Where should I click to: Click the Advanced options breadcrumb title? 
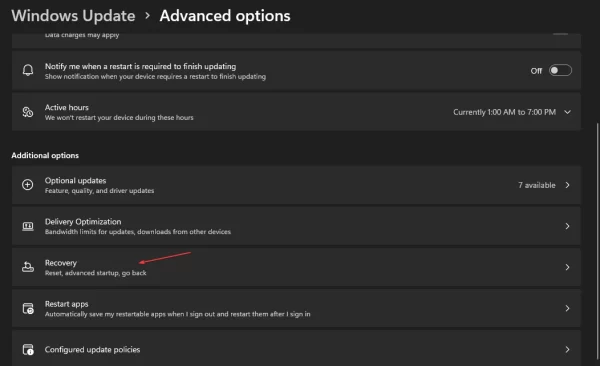tap(225, 16)
